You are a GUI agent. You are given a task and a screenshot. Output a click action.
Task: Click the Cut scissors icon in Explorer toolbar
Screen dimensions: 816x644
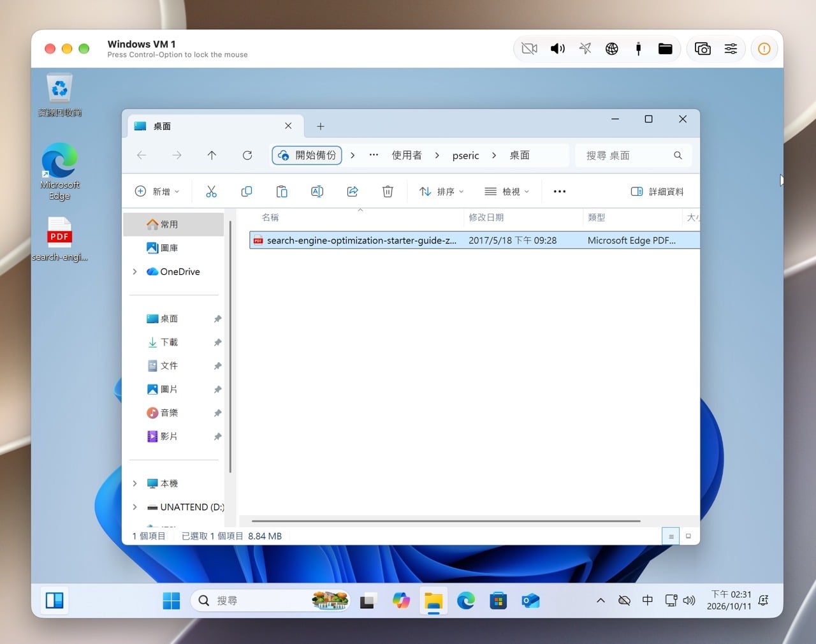212,191
